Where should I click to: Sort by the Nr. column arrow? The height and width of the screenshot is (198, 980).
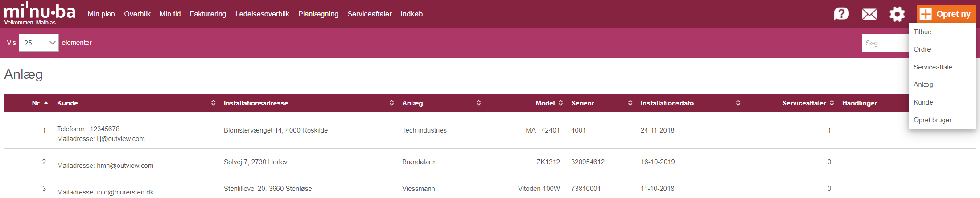tap(46, 103)
